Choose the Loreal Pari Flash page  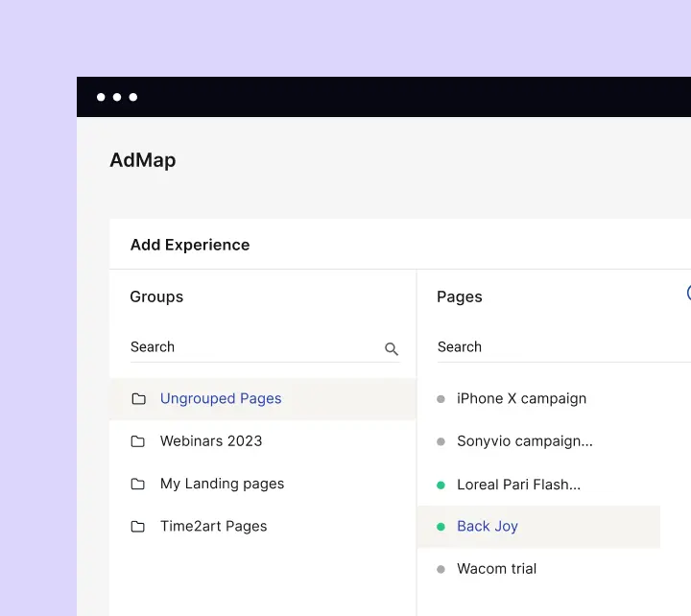pos(518,485)
